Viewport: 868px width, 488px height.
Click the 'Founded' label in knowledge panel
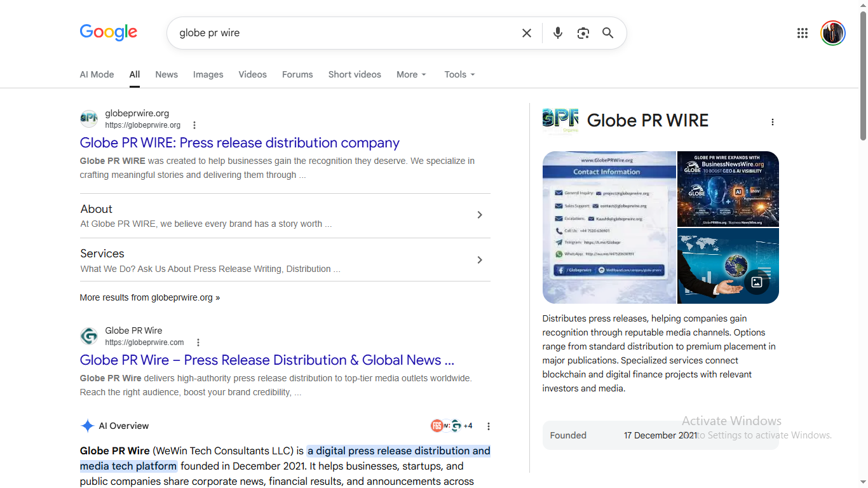click(x=568, y=435)
